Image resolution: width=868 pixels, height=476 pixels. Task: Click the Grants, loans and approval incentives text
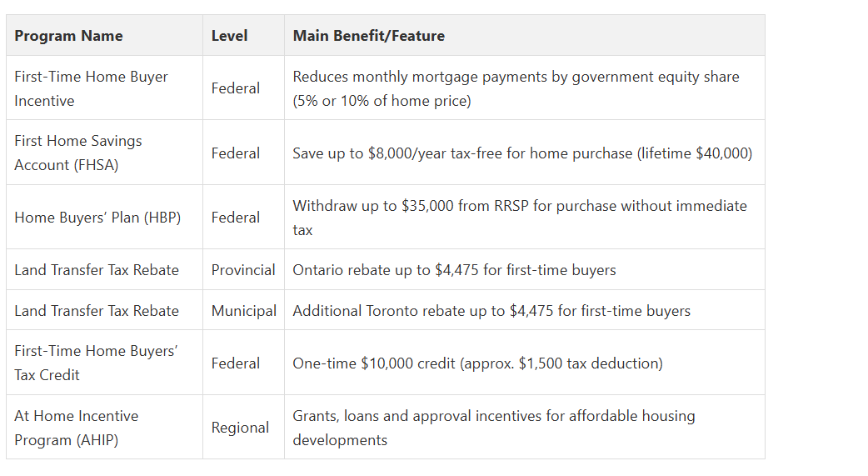point(494,428)
